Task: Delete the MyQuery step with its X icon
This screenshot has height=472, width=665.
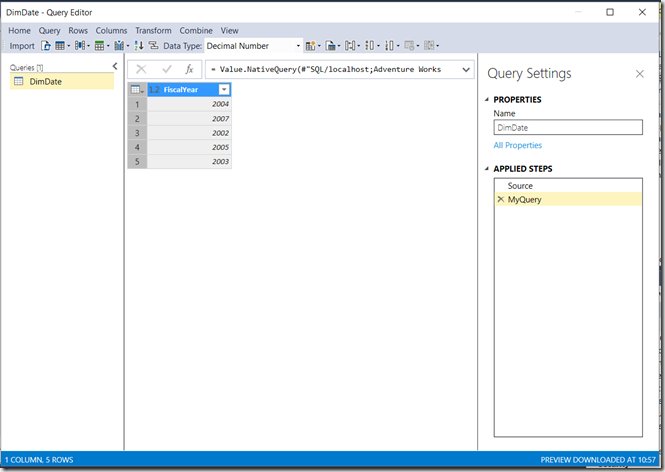Action: coord(500,199)
